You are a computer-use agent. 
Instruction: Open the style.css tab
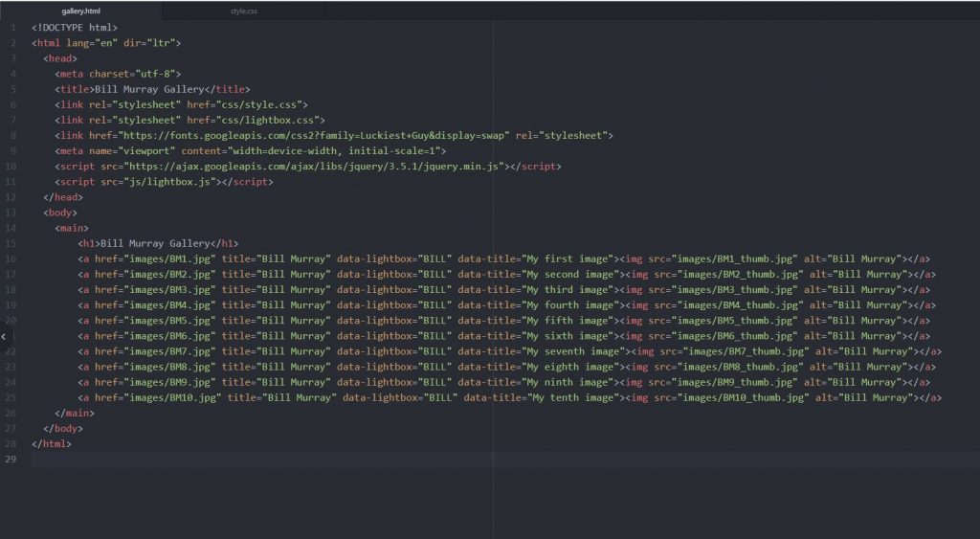tap(244, 11)
